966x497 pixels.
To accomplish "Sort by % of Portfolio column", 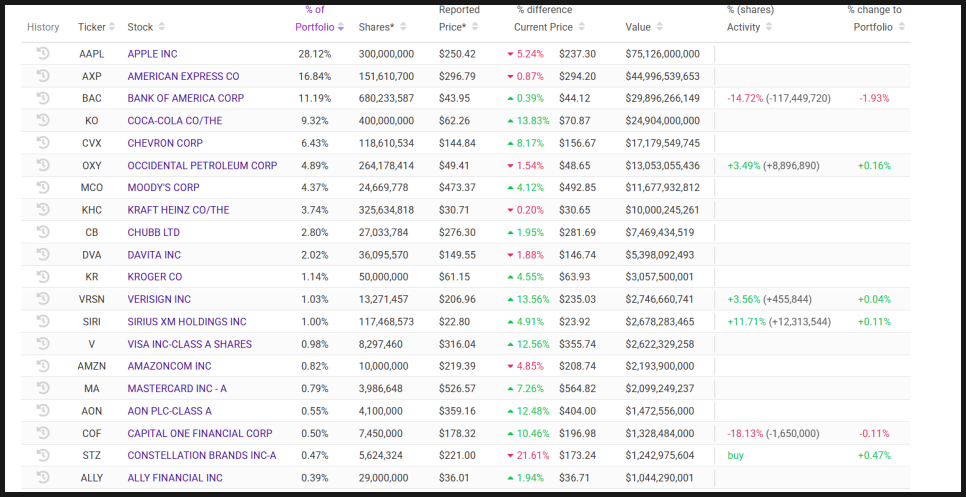I will point(319,18).
